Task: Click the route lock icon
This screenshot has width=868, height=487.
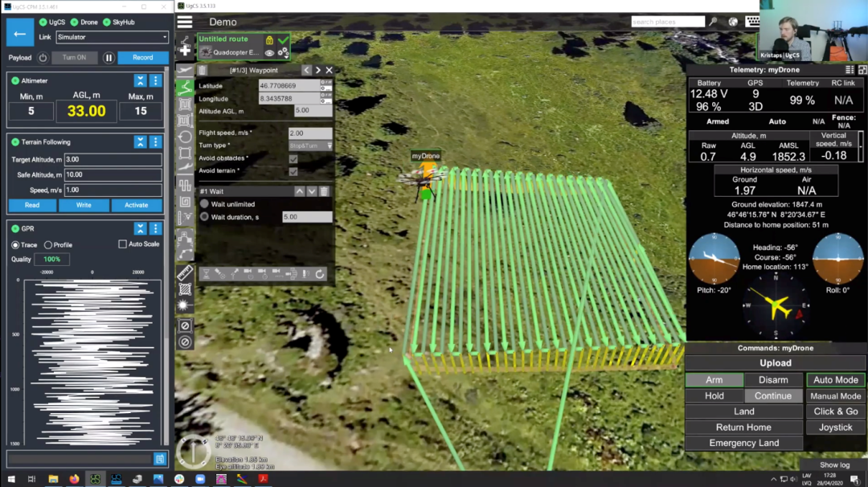Action: point(269,40)
